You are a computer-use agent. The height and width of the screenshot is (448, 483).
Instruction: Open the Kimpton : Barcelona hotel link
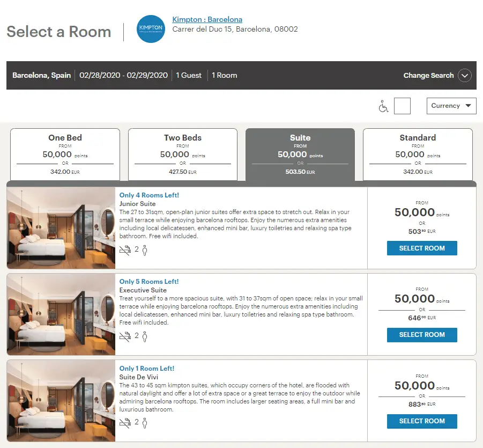(207, 20)
